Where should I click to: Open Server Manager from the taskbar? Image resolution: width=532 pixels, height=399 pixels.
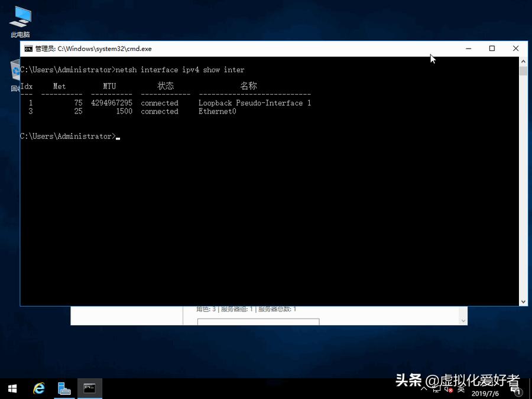coord(64,388)
